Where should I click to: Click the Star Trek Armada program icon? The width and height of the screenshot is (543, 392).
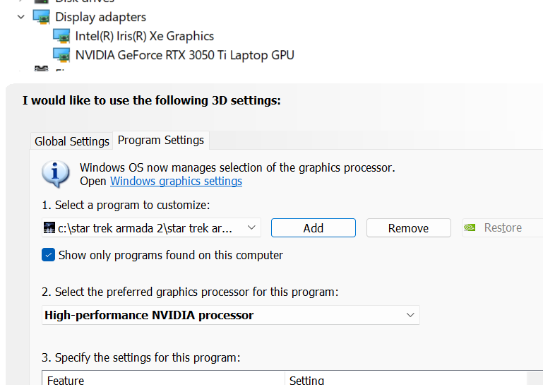click(x=49, y=228)
